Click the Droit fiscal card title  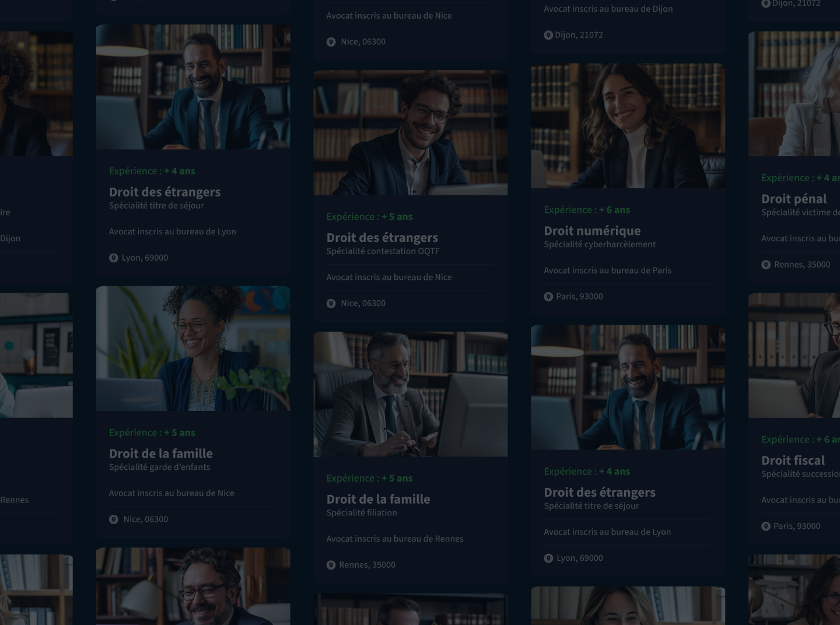pyautogui.click(x=793, y=461)
